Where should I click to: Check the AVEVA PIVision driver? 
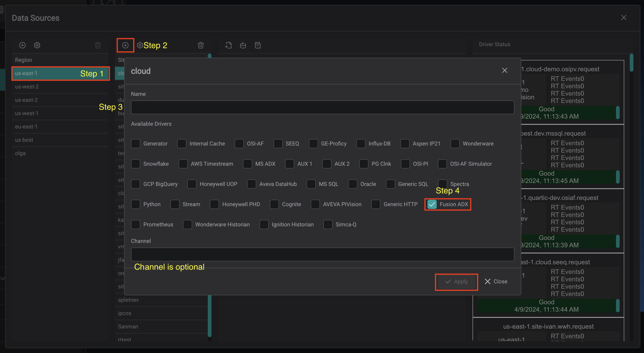pos(316,205)
